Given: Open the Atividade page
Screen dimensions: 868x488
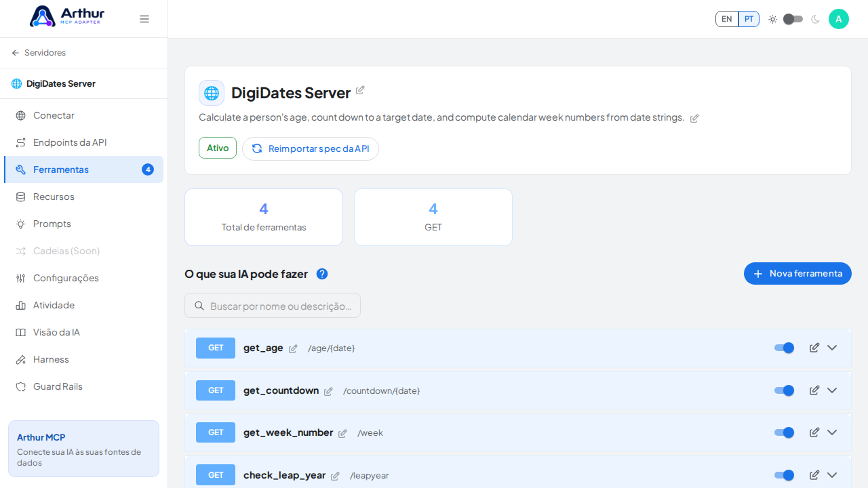Looking at the screenshot, I should pos(83,305).
